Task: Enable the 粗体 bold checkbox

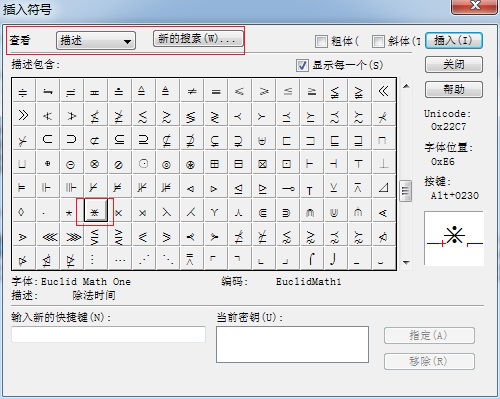Action: (x=321, y=41)
